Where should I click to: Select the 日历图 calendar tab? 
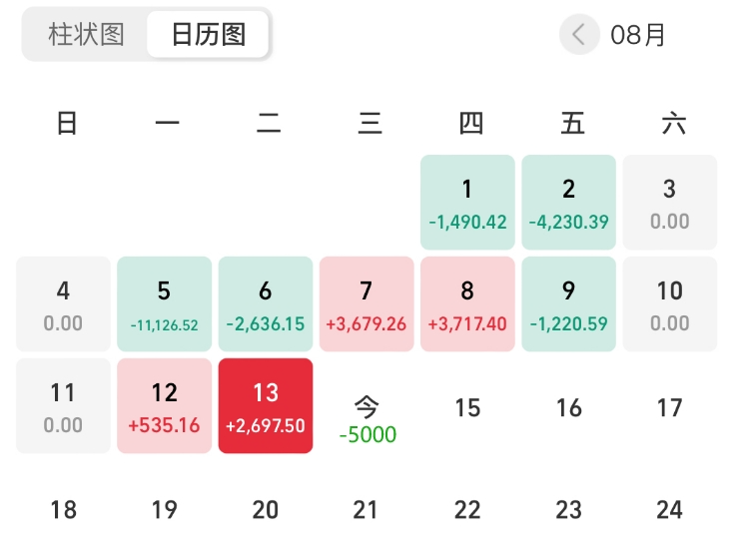point(209,35)
